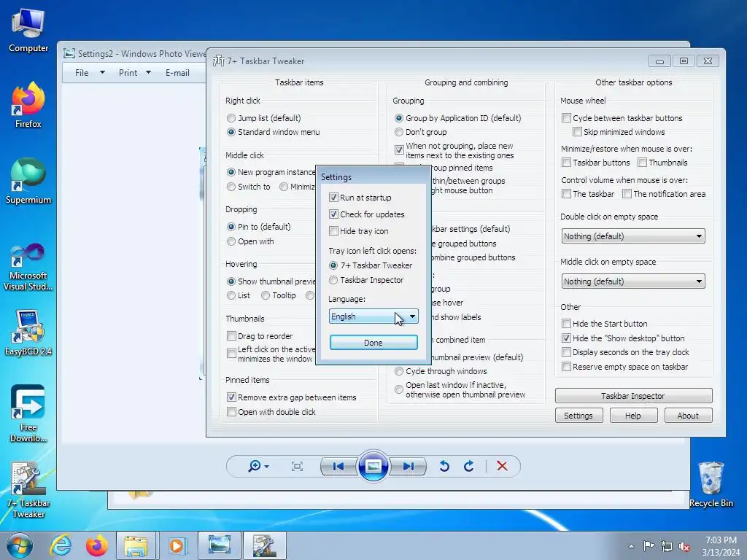The height and width of the screenshot is (560, 747).
Task: Open Free Download Manager desktop shortcut
Action: [x=28, y=413]
